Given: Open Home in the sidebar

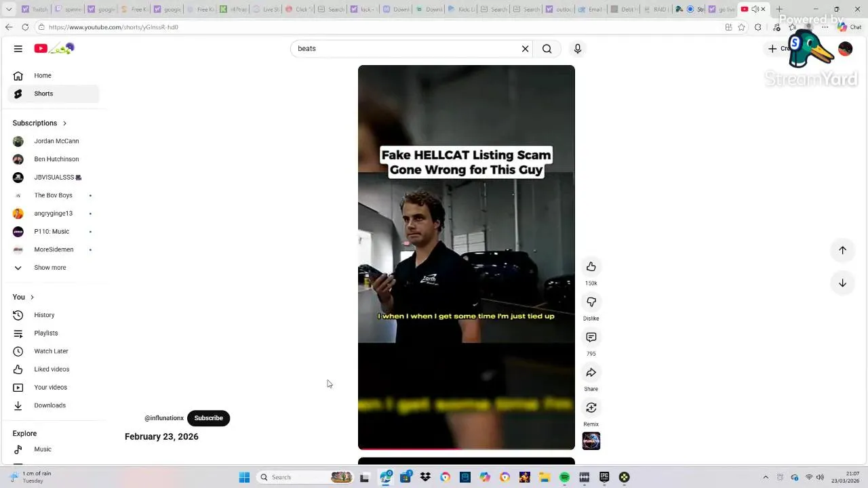Looking at the screenshot, I should coord(54,76).
